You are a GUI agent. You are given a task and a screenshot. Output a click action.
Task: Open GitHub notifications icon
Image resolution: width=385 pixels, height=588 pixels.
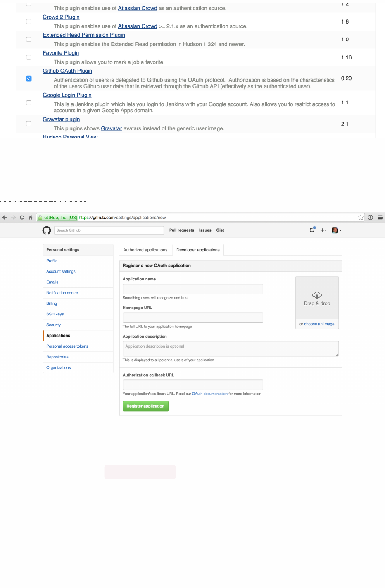pyautogui.click(x=313, y=230)
